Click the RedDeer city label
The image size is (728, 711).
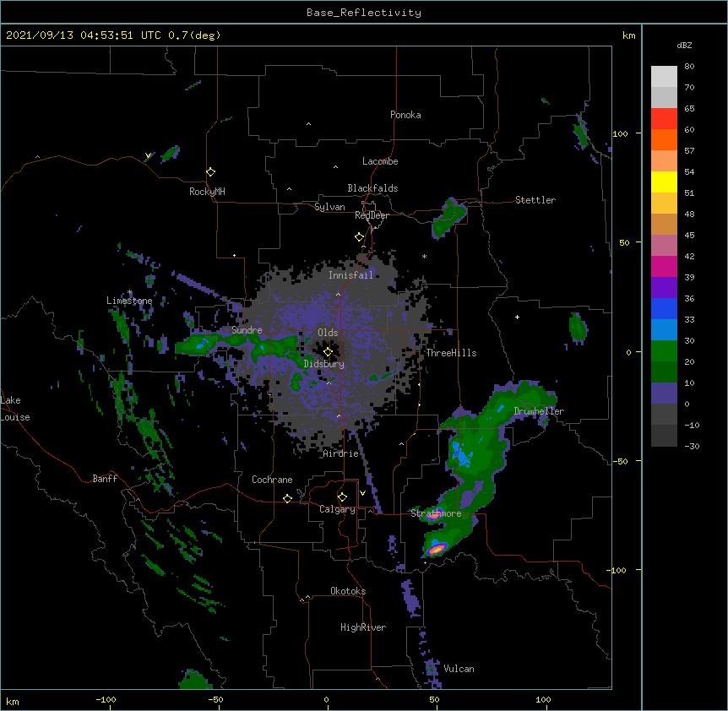(x=372, y=215)
